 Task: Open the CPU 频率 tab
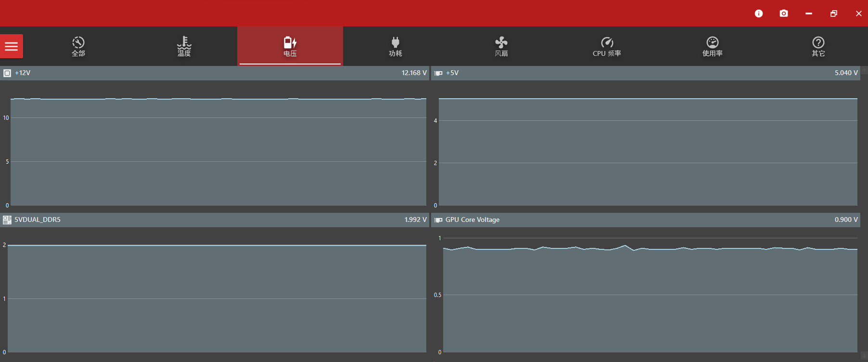[x=607, y=47]
